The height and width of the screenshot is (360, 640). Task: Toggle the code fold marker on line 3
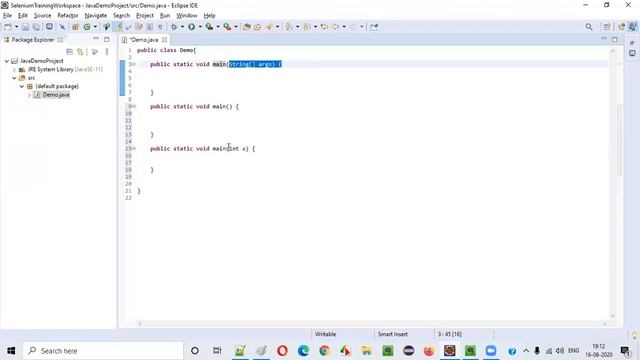(134, 64)
